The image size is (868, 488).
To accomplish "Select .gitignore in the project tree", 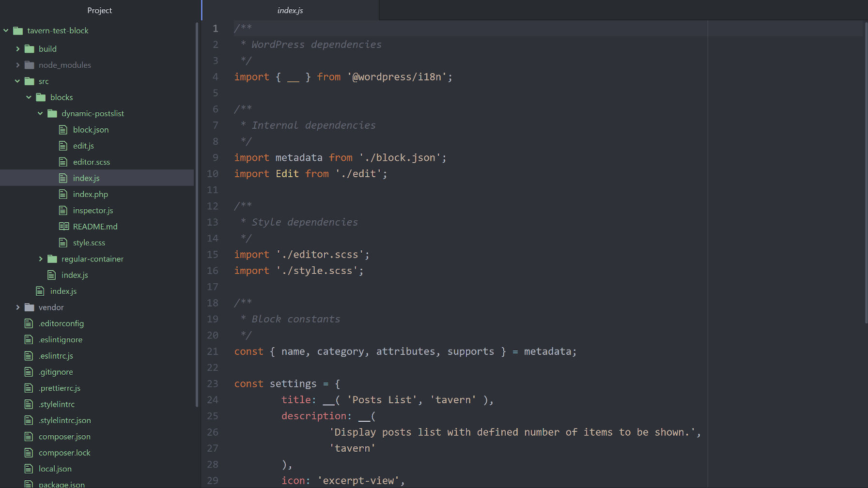I will tap(56, 371).
